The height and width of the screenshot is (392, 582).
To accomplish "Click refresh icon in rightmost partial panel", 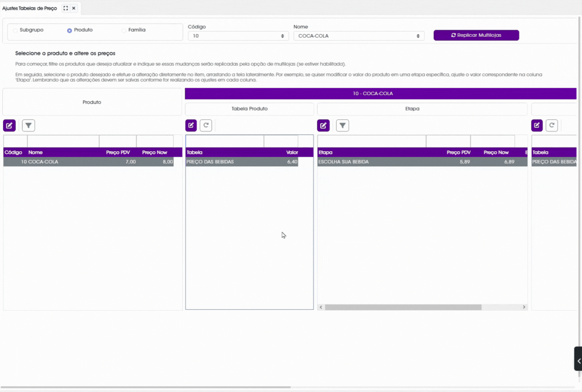I will (x=552, y=125).
